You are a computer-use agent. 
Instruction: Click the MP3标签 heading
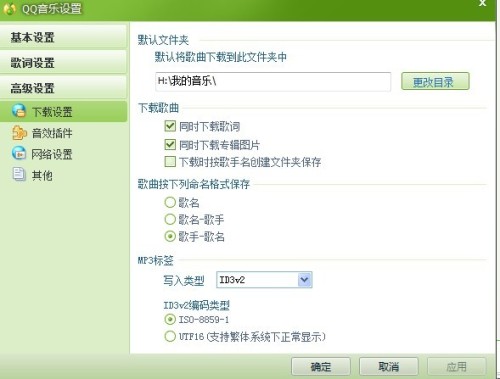[156, 260]
